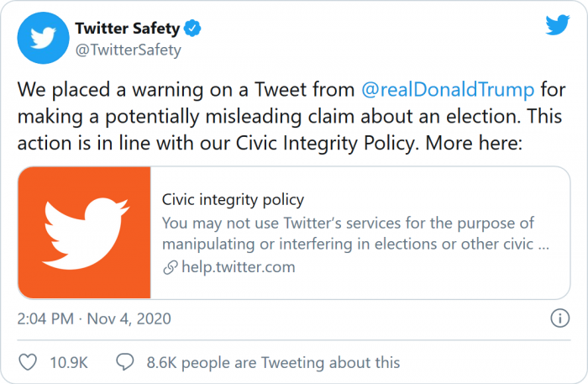The width and height of the screenshot is (588, 384).
Task: Click the 10.9K likes count
Action: 71,362
